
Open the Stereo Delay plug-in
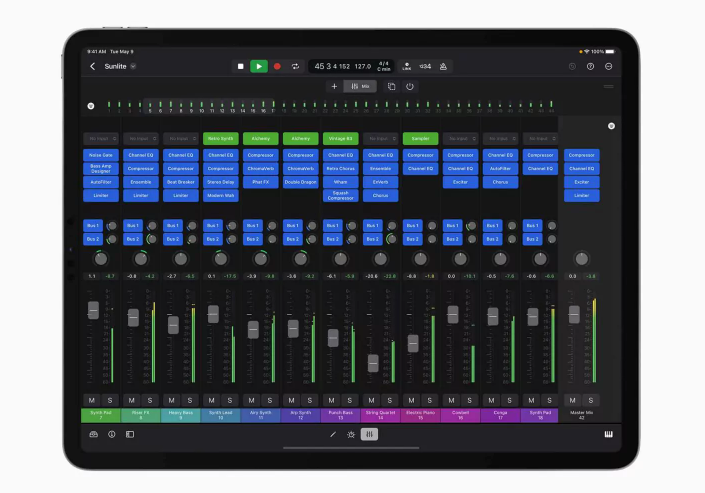221,182
